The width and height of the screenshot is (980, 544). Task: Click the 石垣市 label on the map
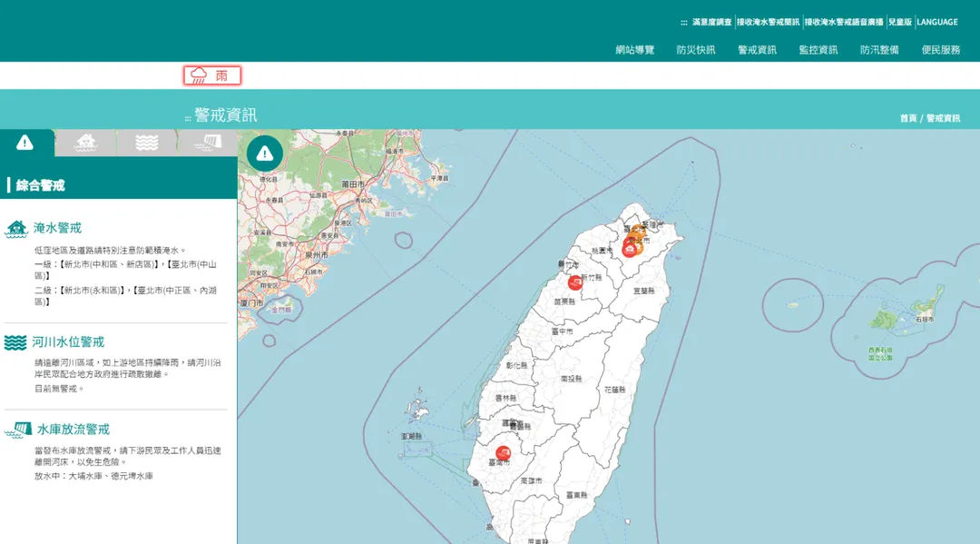[x=925, y=320]
